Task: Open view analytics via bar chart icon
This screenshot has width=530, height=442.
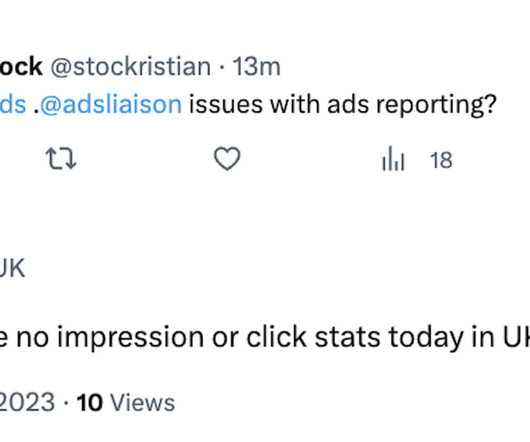Action: (x=393, y=158)
